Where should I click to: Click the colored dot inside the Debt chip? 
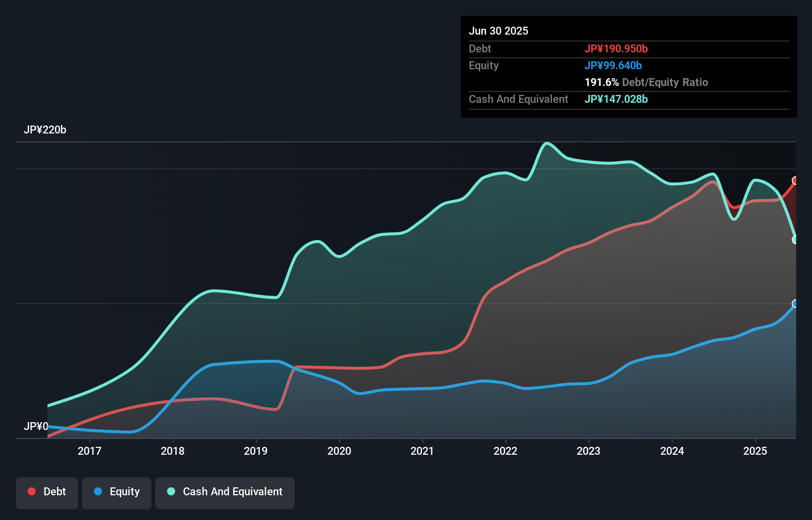point(31,491)
